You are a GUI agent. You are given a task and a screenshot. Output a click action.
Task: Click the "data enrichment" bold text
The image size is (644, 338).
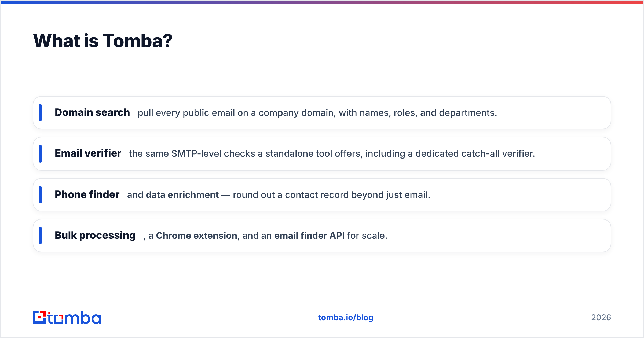[182, 195]
